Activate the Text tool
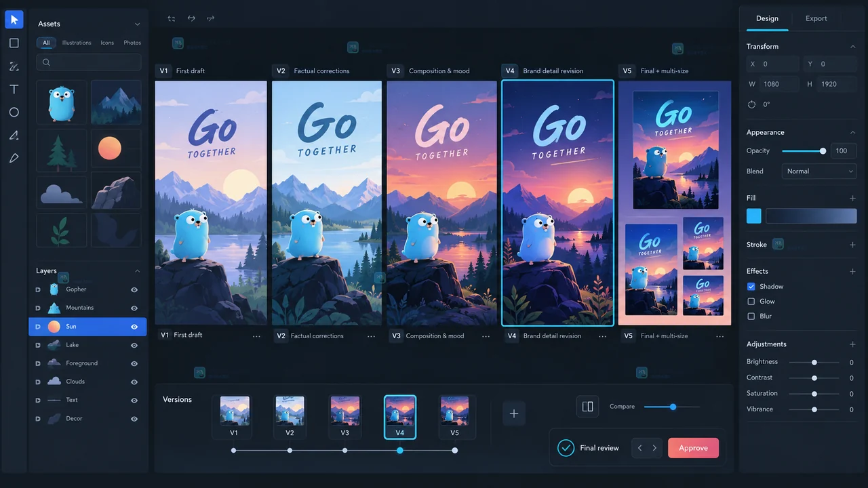 coord(14,89)
